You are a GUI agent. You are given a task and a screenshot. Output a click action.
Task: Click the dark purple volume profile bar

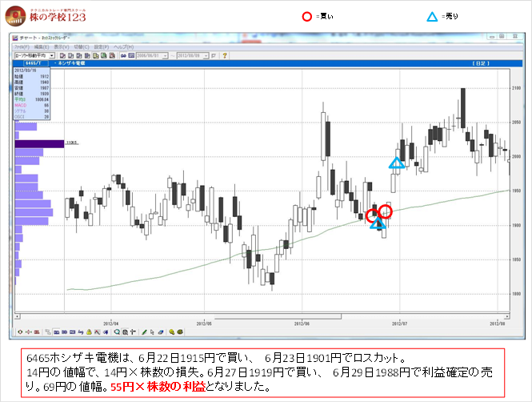click(40, 143)
